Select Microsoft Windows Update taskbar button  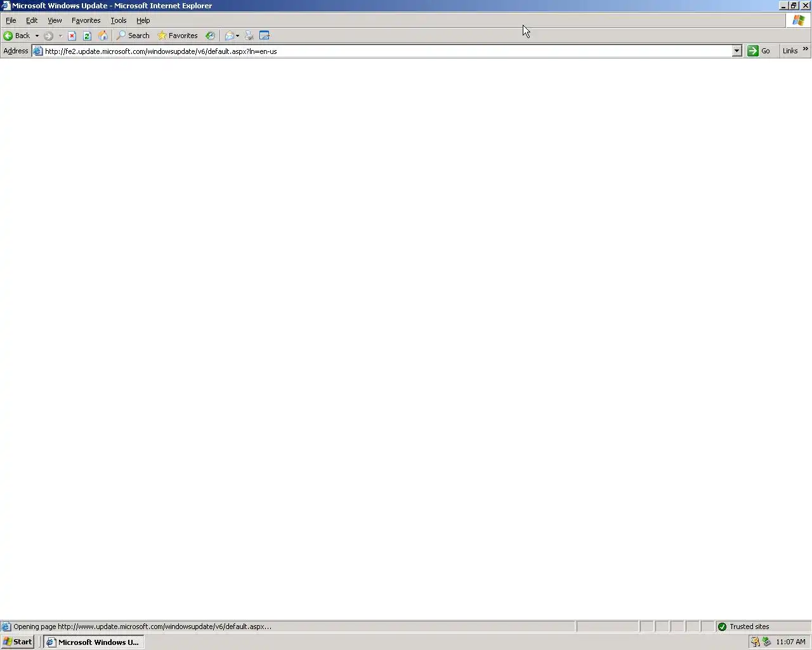click(x=94, y=642)
